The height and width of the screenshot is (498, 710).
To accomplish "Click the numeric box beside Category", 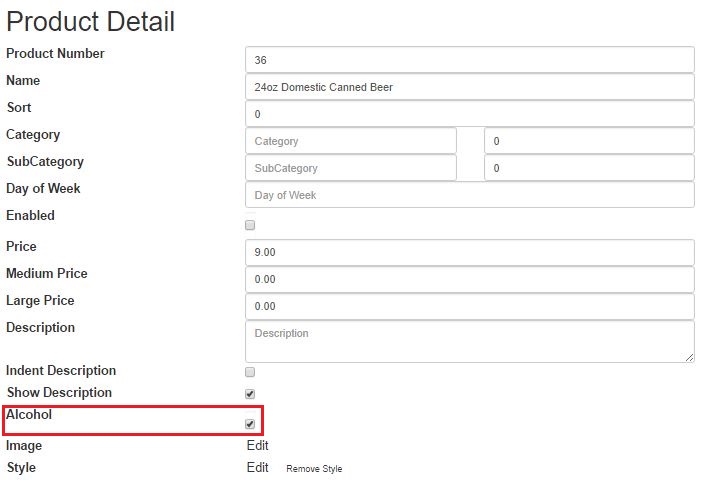I will pos(589,141).
